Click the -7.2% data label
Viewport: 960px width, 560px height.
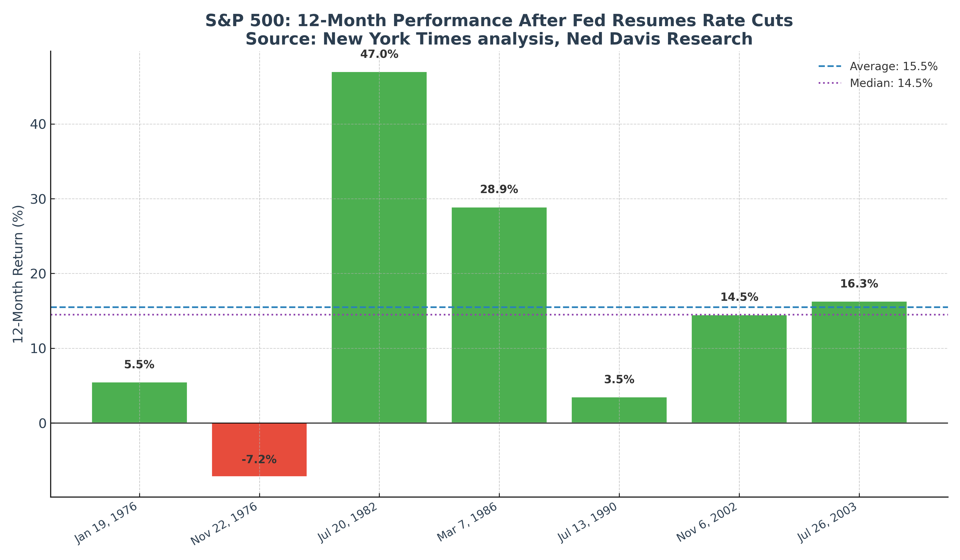(259, 460)
